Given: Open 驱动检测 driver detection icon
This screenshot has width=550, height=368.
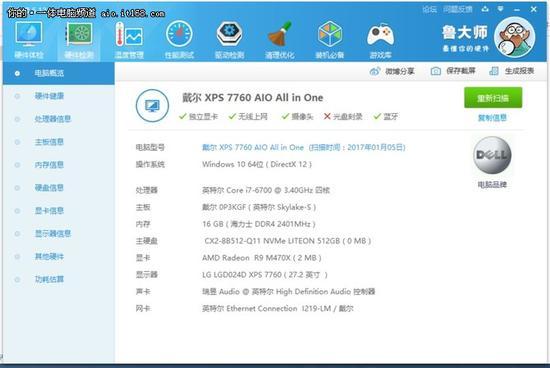Looking at the screenshot, I should [x=229, y=40].
